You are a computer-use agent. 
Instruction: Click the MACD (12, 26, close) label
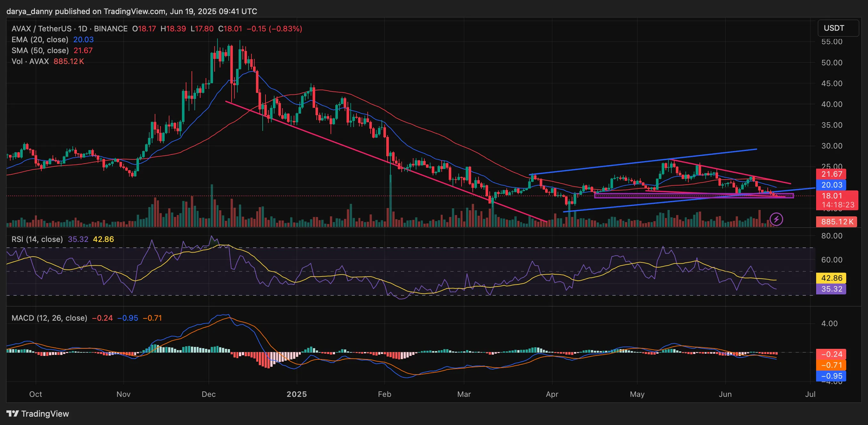pyautogui.click(x=49, y=318)
